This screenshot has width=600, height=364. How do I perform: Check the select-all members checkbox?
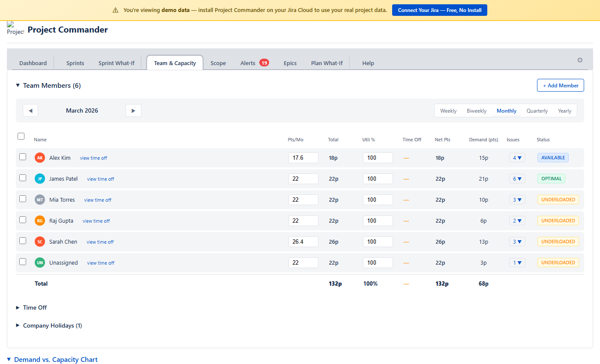point(21,136)
